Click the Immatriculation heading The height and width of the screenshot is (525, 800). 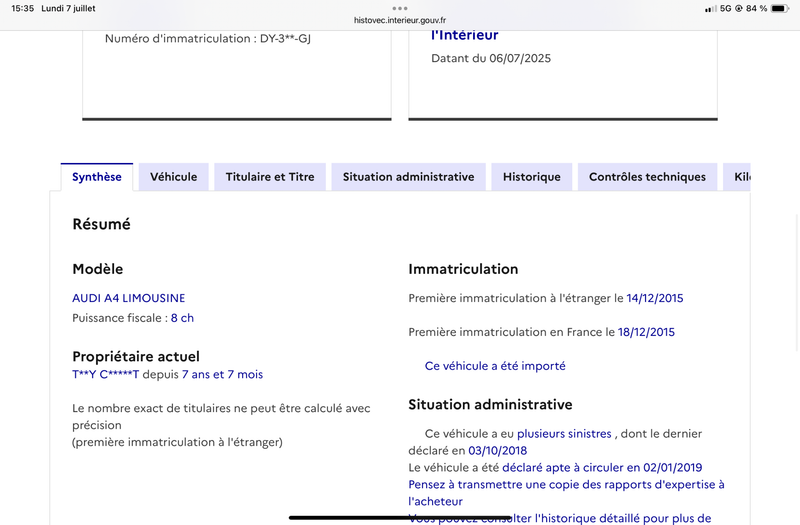pyautogui.click(x=463, y=269)
